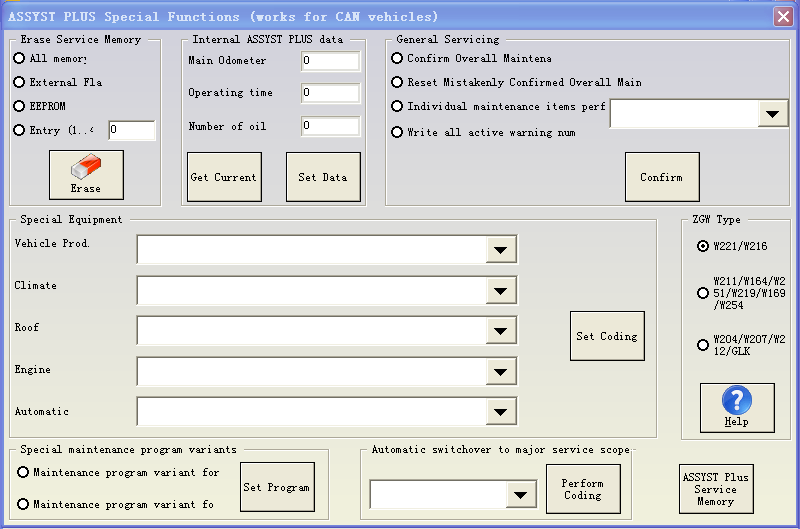The width and height of the screenshot is (800, 529).
Task: Click the Operating time input field
Action: pos(330,93)
